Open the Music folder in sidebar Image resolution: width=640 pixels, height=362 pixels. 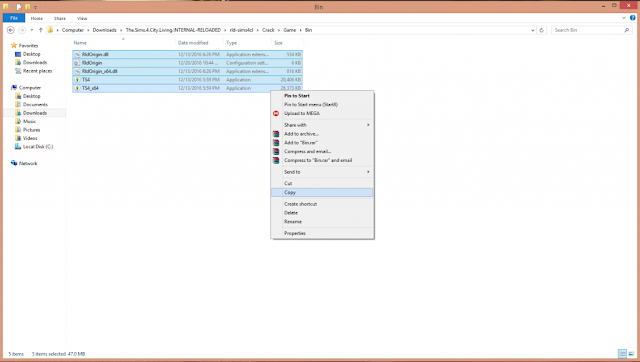29,121
